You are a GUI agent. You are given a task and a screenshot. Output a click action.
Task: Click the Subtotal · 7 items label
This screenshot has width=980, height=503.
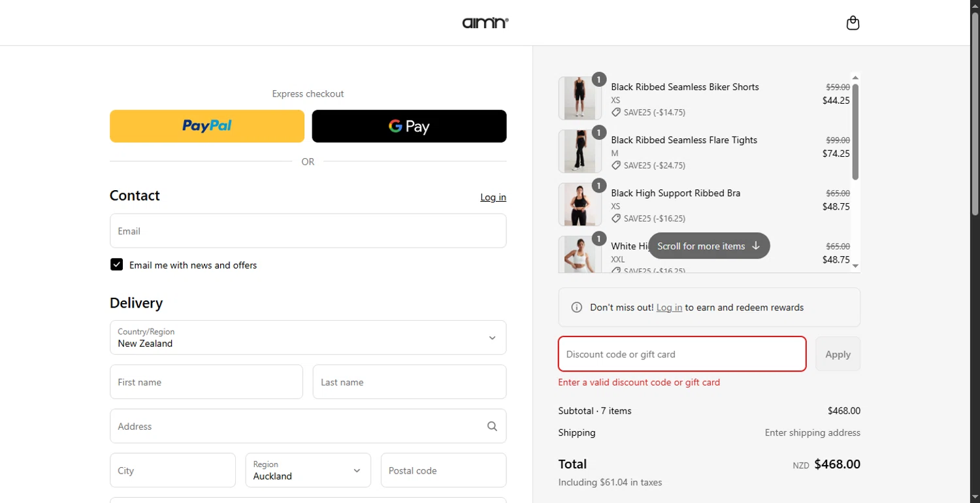point(595,411)
